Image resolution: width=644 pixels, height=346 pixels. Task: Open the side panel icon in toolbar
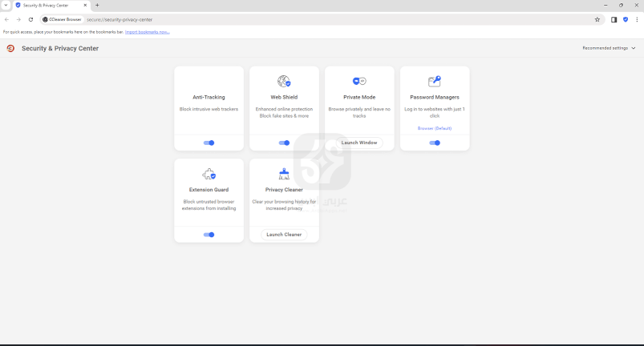(x=614, y=19)
